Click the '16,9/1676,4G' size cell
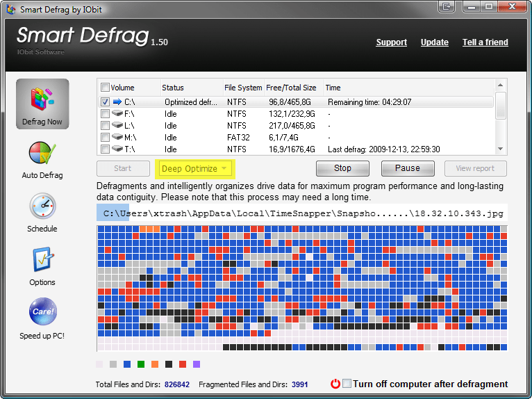Image resolution: width=532 pixels, height=399 pixels. click(292, 149)
